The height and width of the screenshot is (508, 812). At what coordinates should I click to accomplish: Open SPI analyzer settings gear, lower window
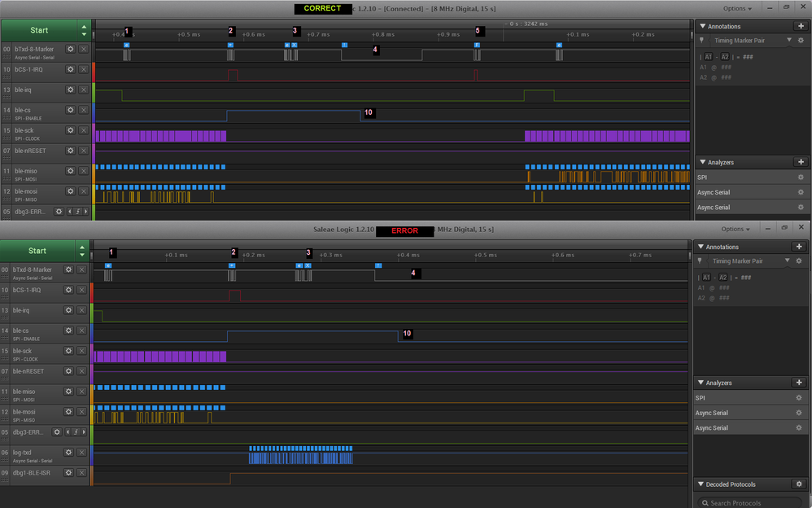point(798,398)
